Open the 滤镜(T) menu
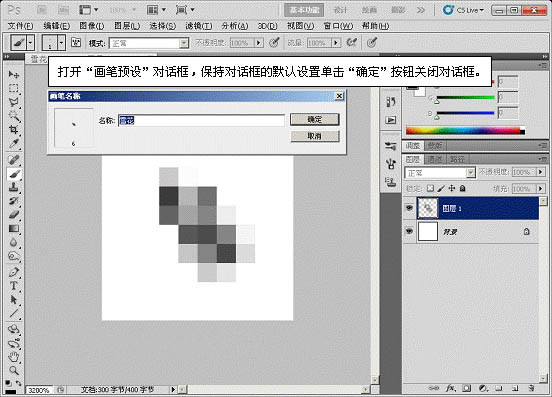 [199, 26]
